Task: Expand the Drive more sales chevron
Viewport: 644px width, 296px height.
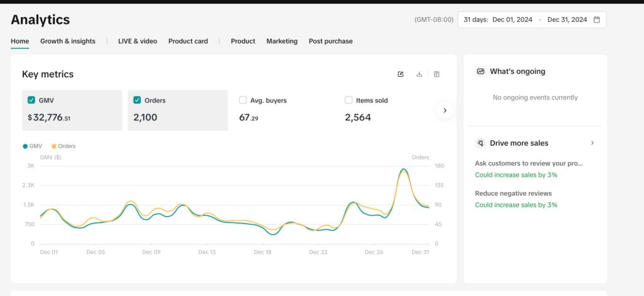Action: pos(592,143)
